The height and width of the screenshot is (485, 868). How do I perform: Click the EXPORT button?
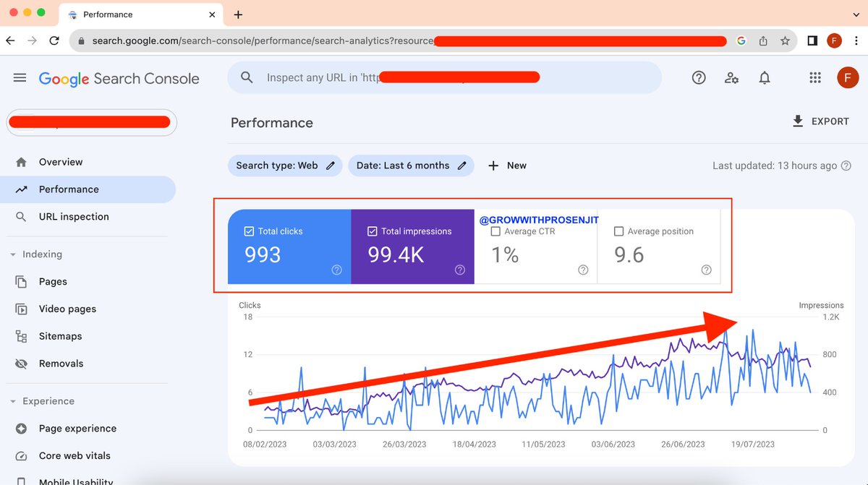[x=820, y=121]
